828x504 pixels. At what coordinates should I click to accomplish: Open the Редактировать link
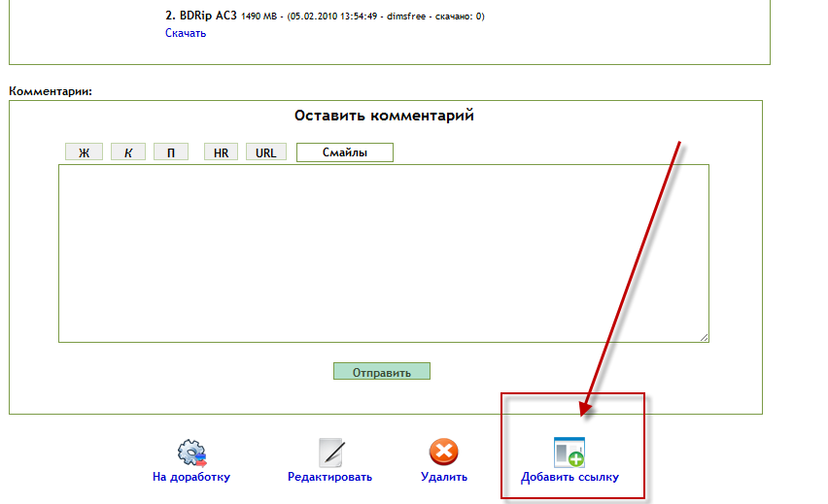pyautogui.click(x=329, y=477)
